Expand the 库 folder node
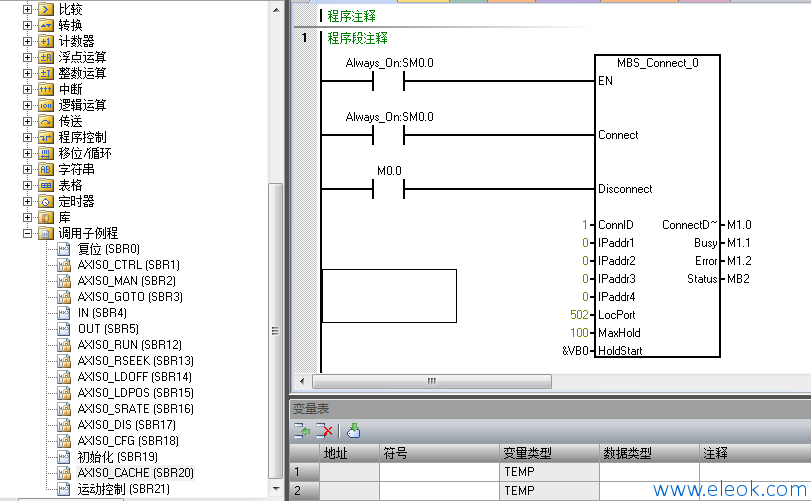Image resolution: width=811 pixels, height=501 pixels. [27, 218]
